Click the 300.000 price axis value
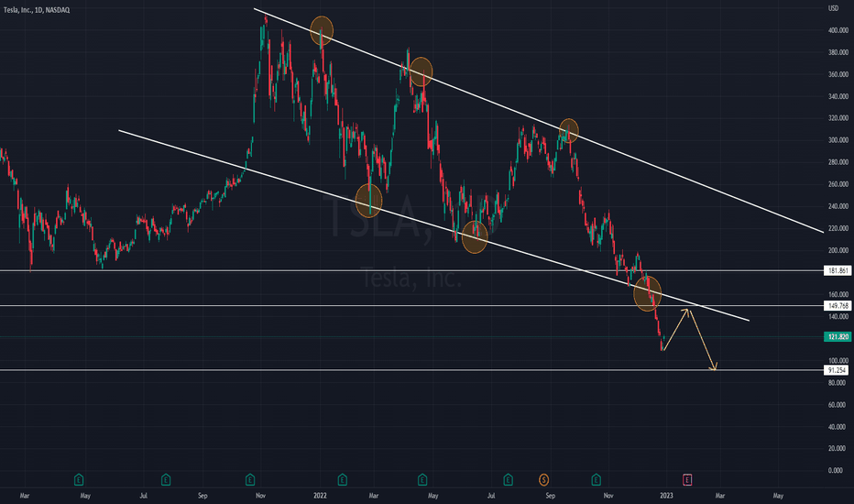The image size is (854, 504). coord(838,140)
